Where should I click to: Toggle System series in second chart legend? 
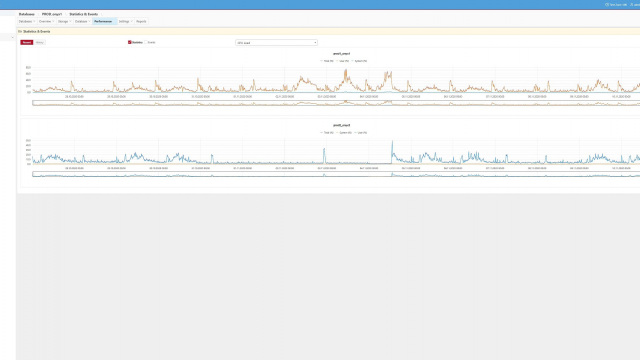[344, 133]
